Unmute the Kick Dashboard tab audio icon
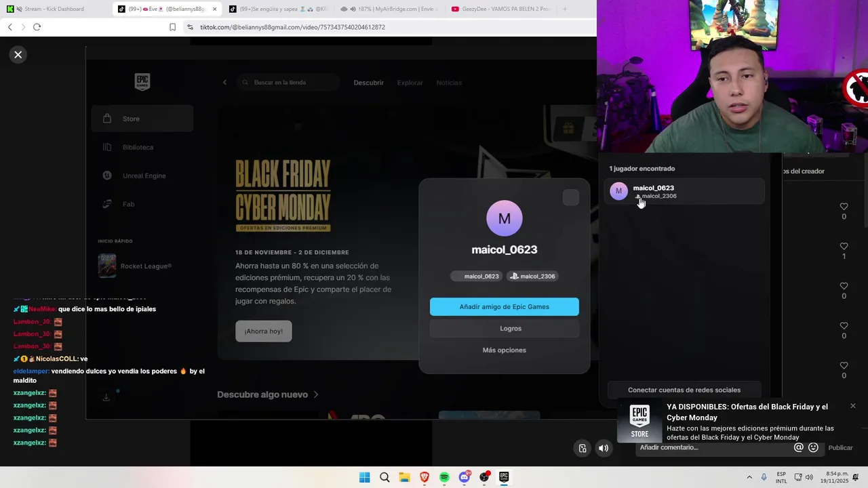Viewport: 868px width, 488px height. (18, 9)
